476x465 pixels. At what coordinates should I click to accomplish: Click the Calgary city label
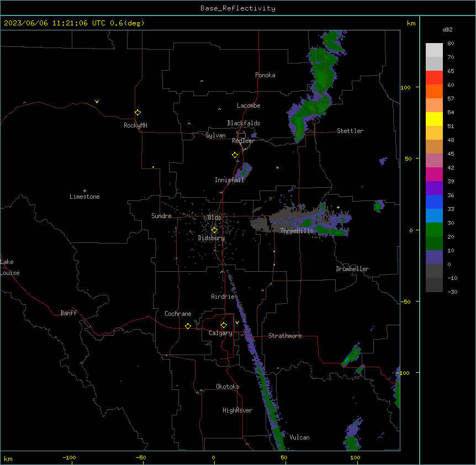[x=220, y=333]
